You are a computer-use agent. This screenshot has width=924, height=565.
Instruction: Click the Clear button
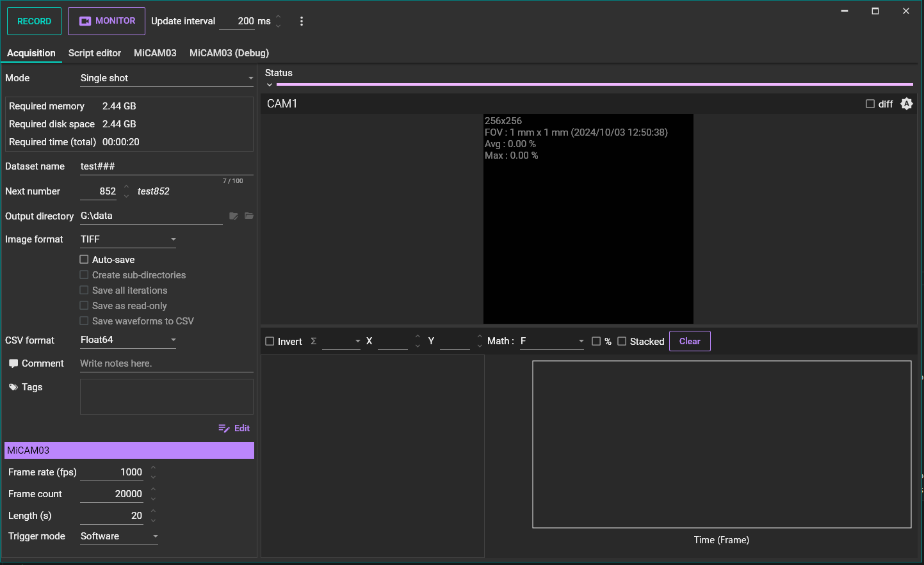[x=690, y=341]
